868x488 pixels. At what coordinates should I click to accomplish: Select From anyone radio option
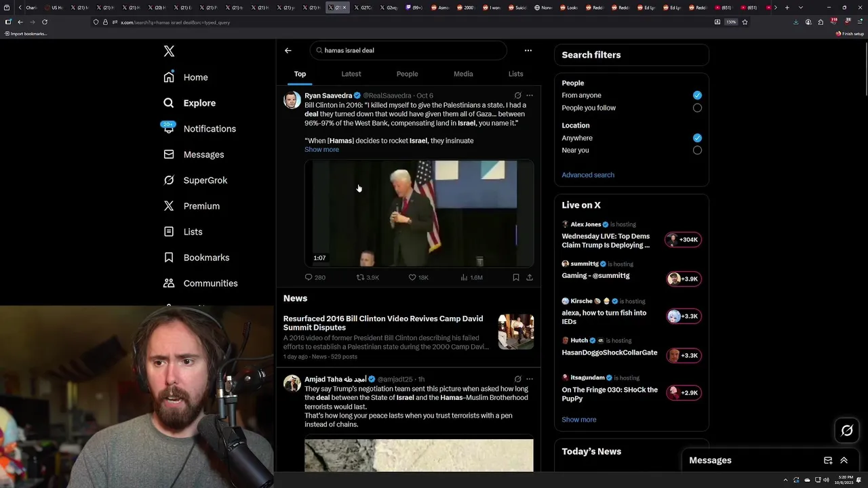697,96
